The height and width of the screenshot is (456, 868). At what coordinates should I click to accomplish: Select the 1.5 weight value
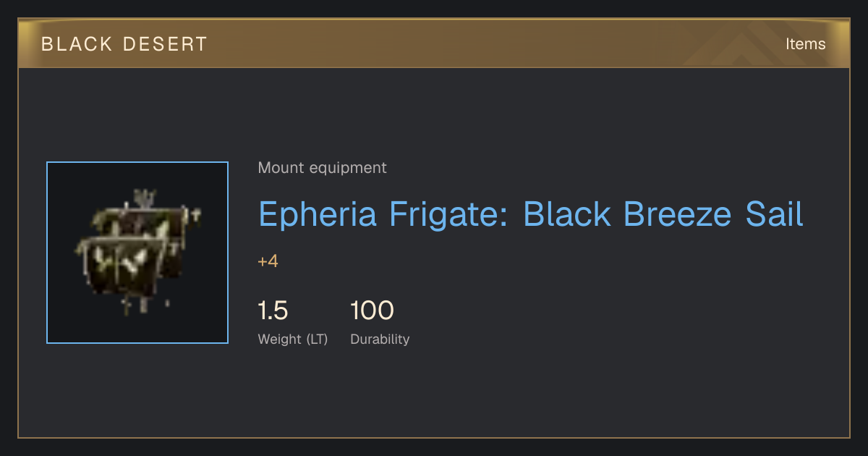tap(273, 311)
